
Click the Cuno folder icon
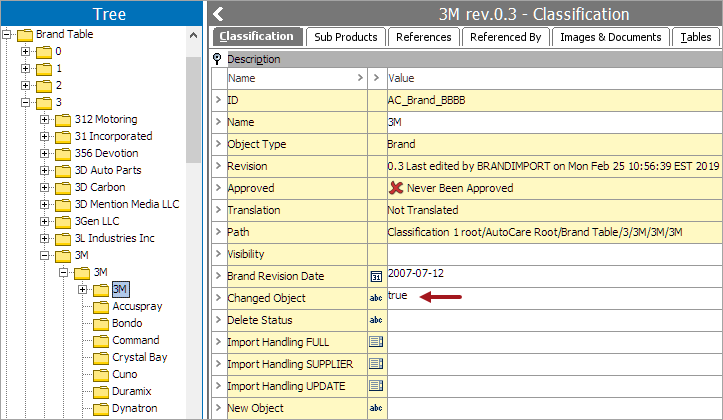tap(101, 375)
